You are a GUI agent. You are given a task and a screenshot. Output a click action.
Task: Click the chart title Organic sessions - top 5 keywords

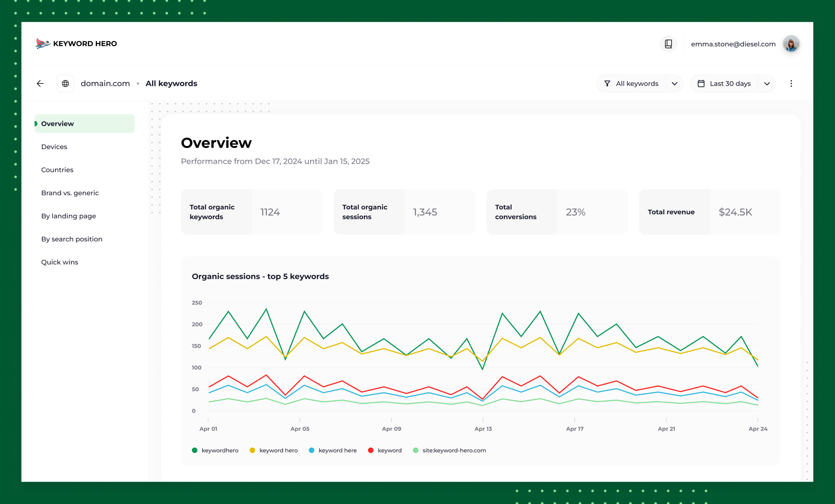point(260,276)
